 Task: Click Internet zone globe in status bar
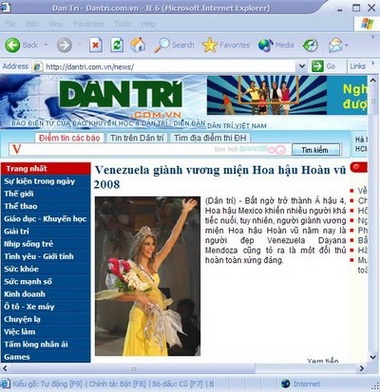(x=285, y=384)
